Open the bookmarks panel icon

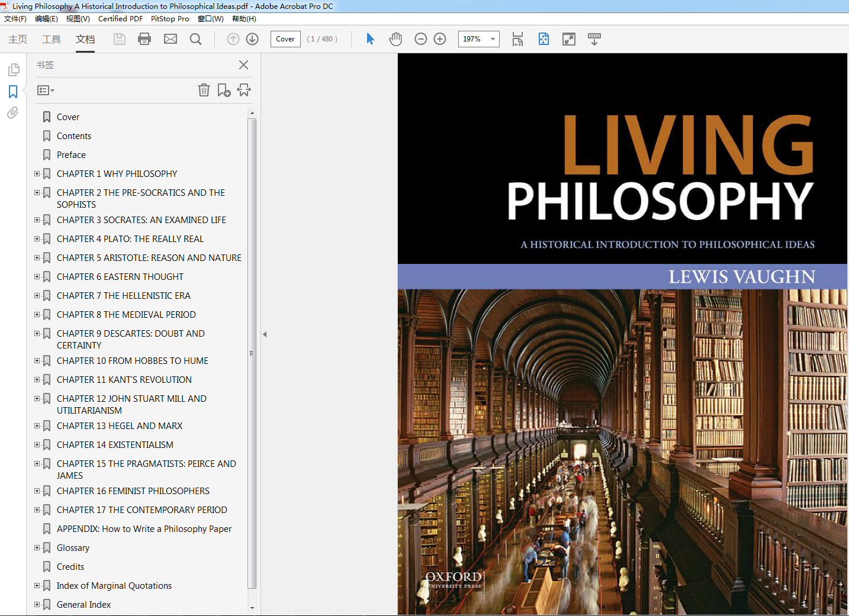coord(13,92)
